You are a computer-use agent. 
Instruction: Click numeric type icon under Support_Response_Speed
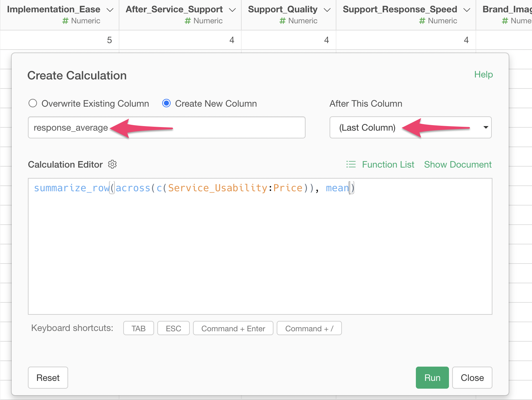[x=422, y=21]
